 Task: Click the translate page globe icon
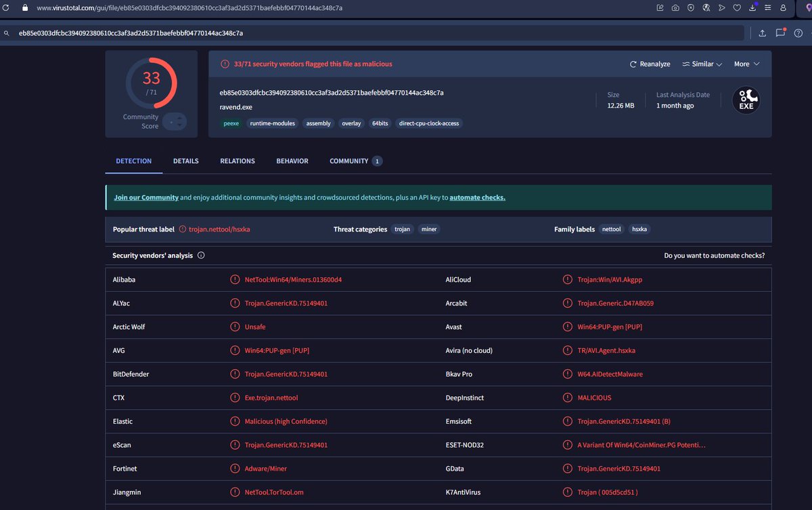[x=706, y=7]
